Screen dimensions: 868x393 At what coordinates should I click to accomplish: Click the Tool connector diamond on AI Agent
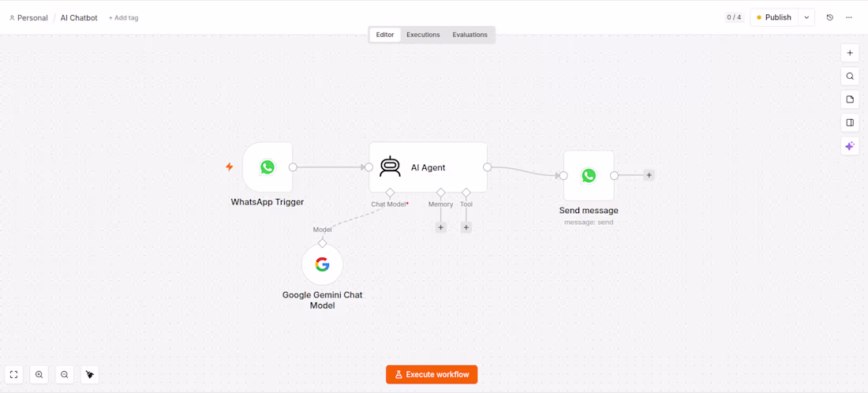(x=466, y=193)
